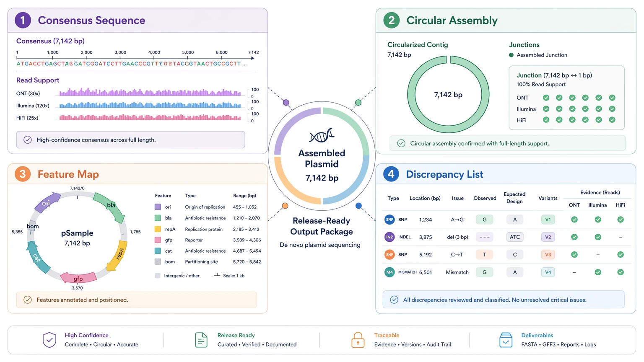644x362 pixels.
Task: Click the ONT (30x) coverage track
Action: pyautogui.click(x=151, y=92)
